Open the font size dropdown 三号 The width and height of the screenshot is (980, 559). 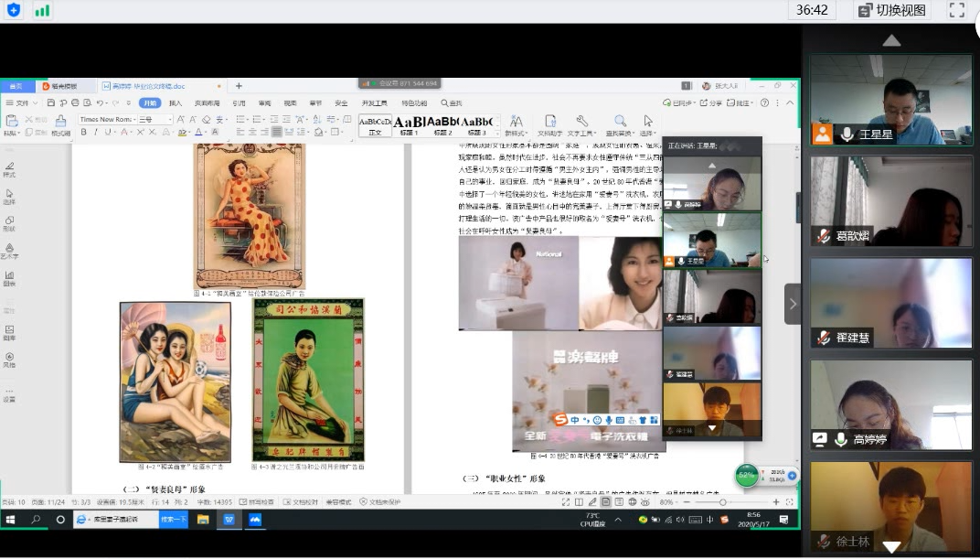pyautogui.click(x=154, y=119)
